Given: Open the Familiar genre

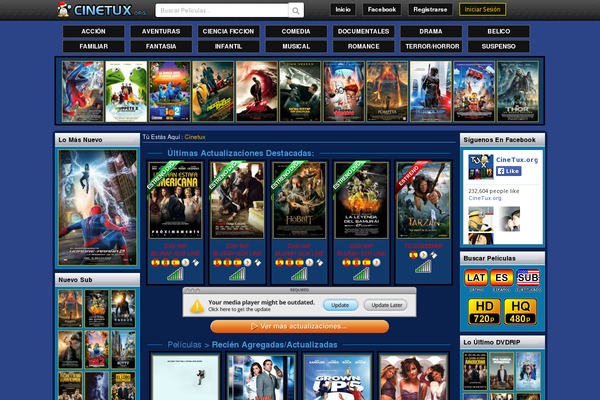Looking at the screenshot, I should (x=93, y=46).
